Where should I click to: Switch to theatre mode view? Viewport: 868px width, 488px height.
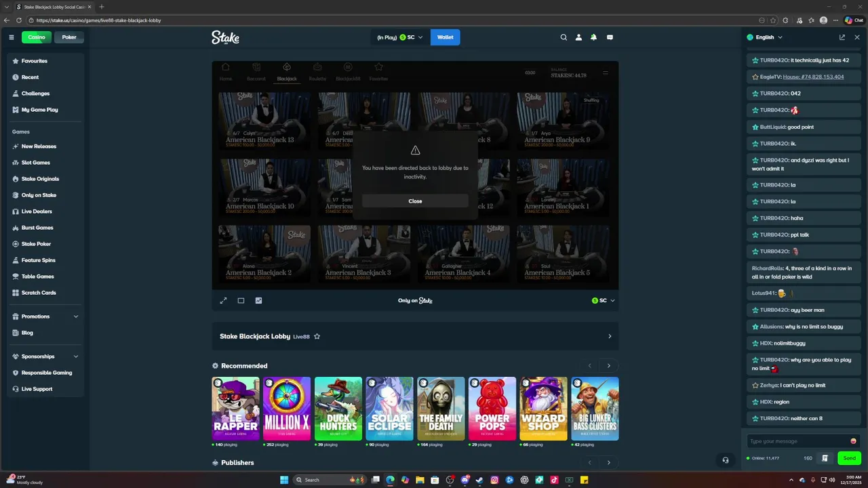pyautogui.click(x=241, y=300)
